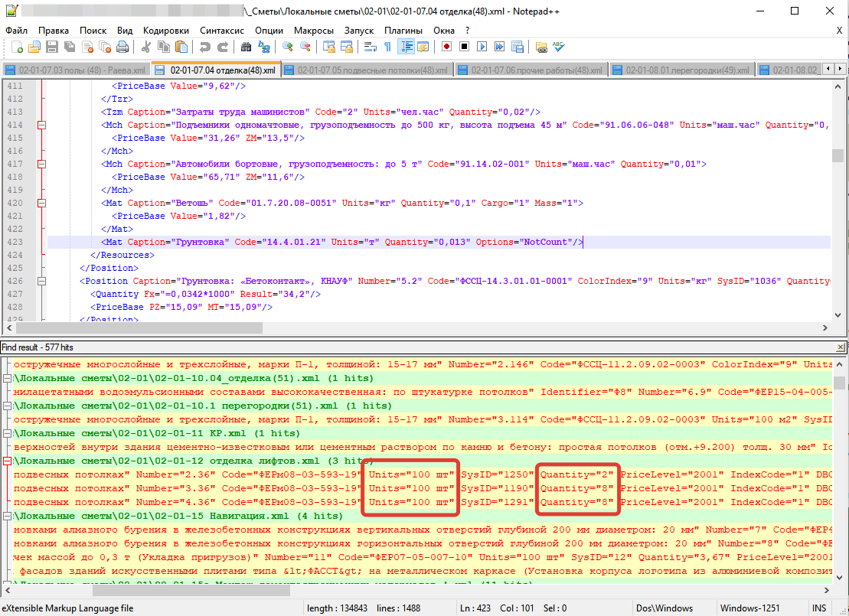Image resolution: width=849 pixels, height=616 pixels.
Task: Click the Zoom In magnifier icon
Action: [x=288, y=47]
